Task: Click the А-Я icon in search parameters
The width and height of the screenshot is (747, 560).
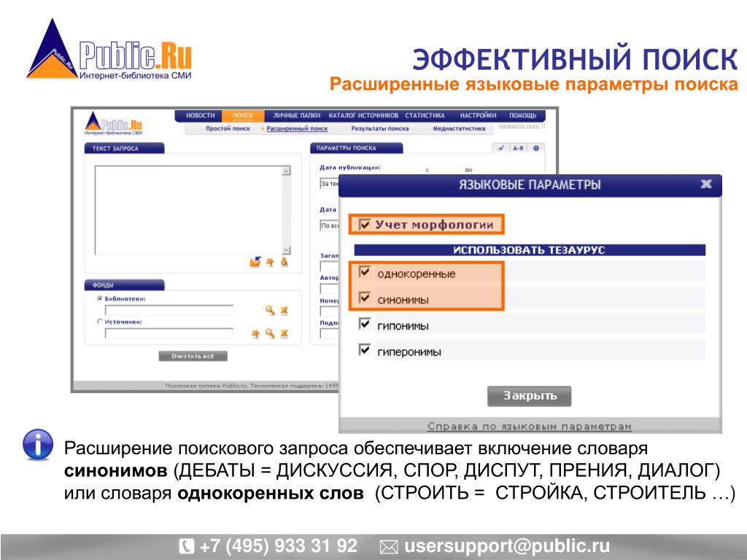Action: [519, 148]
